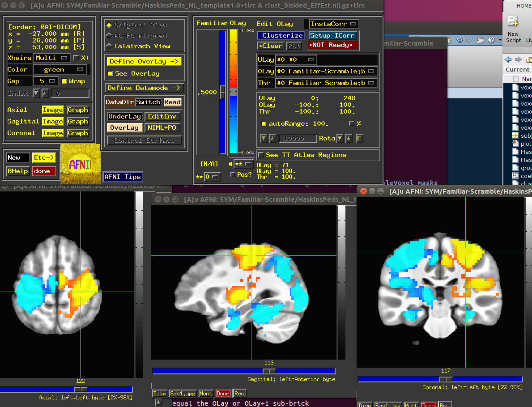Click the up arrow below sagittal Disp button

click(x=158, y=402)
